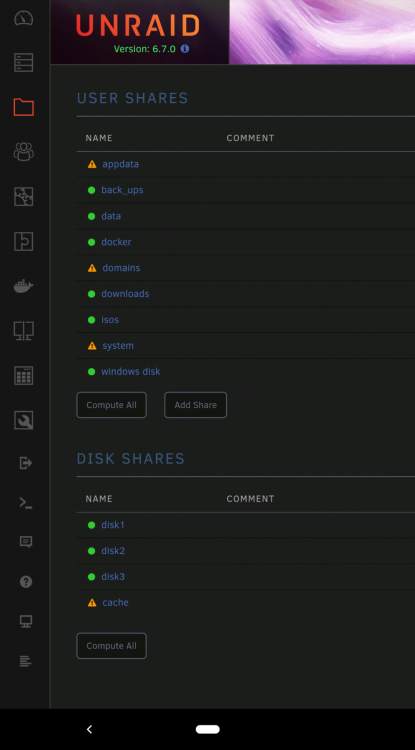Click the green status dot for disk1
The image size is (415, 750).
pyautogui.click(x=92, y=525)
